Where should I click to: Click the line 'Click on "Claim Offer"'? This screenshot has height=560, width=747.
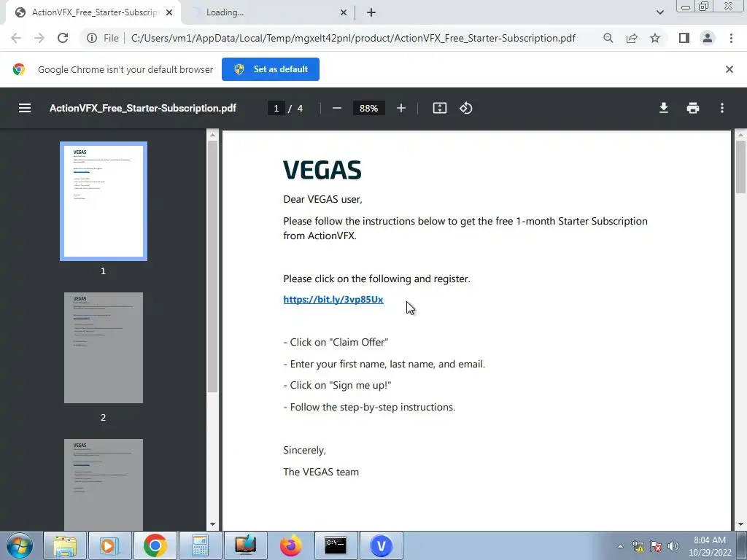click(x=336, y=343)
